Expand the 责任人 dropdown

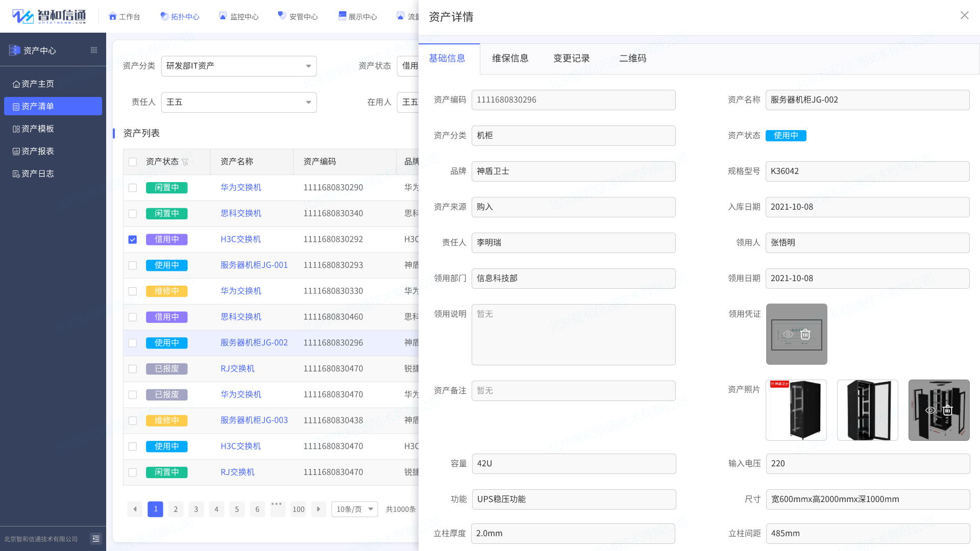(x=239, y=102)
